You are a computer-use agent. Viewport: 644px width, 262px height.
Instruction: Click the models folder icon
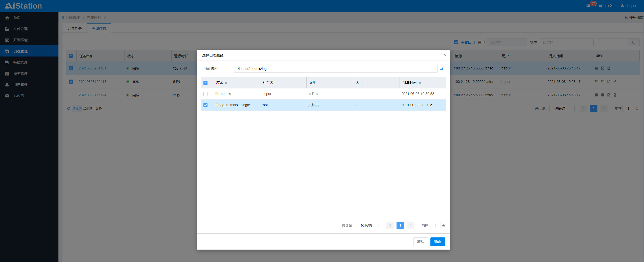[x=216, y=94]
